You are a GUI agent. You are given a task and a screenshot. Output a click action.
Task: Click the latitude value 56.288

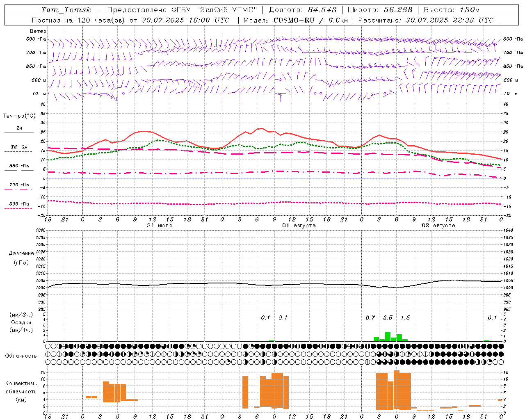point(398,10)
